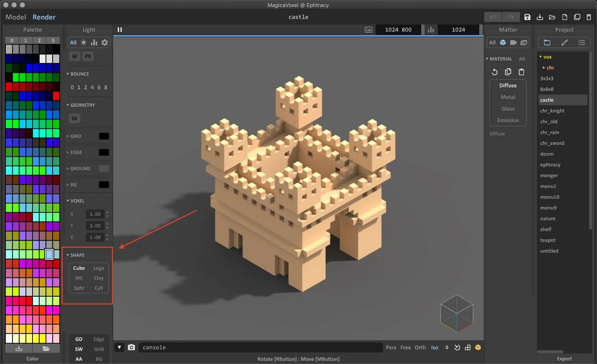597x364 pixels.
Task: Open the Light panel gear settings icon
Action: click(104, 43)
